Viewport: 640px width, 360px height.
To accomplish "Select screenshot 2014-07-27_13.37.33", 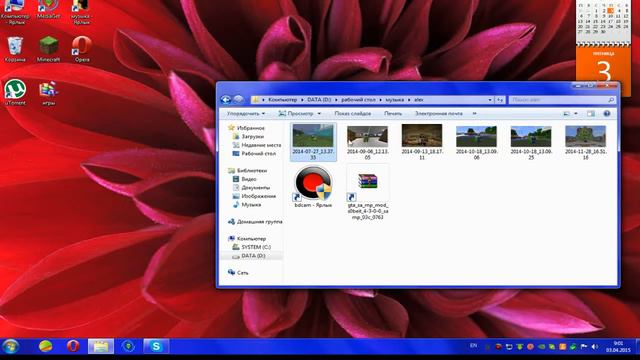I will [x=313, y=142].
